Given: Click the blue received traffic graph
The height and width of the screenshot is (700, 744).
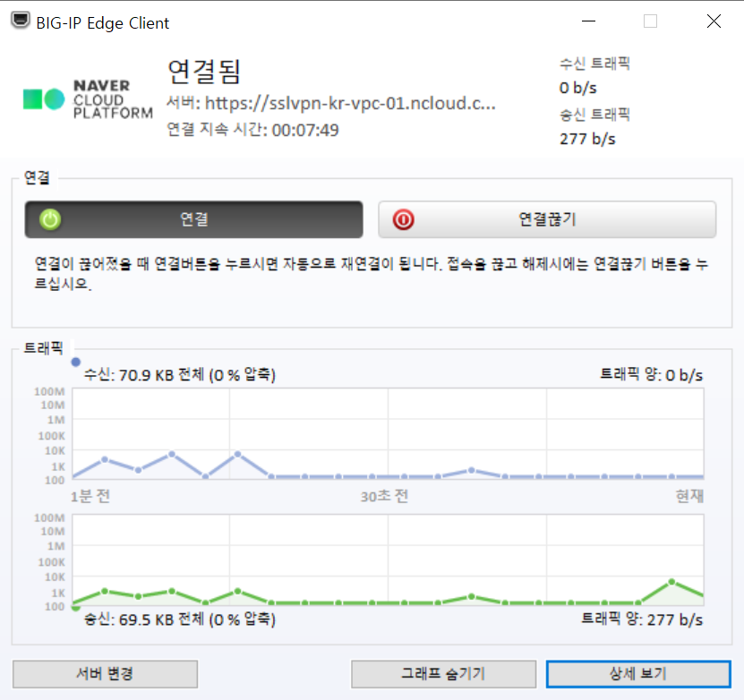Looking at the screenshot, I should [388, 433].
